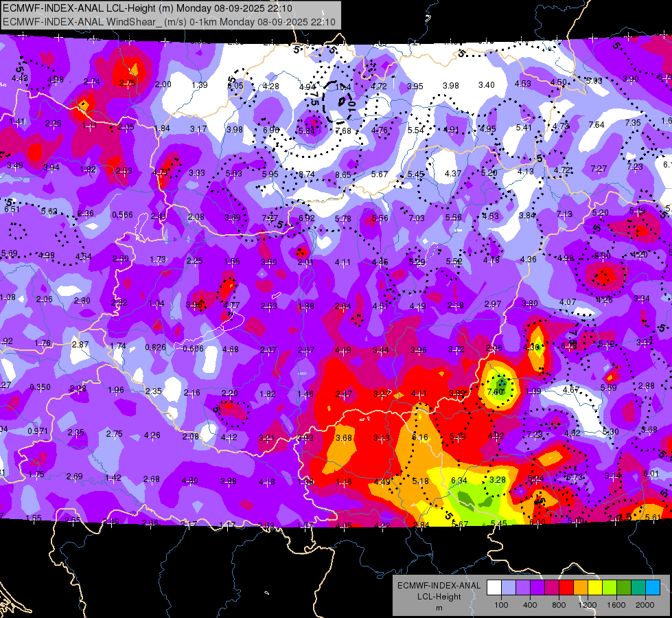
Task: Click the wind shear value 0.606
Action: (x=194, y=349)
